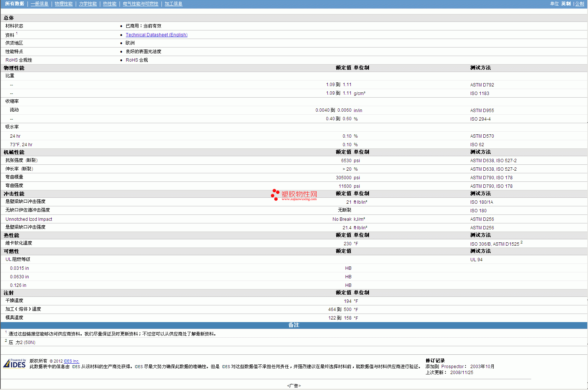The height and width of the screenshot is (390, 588).
Task: Open the Technical Datasheet (English) link
Action: click(x=156, y=35)
